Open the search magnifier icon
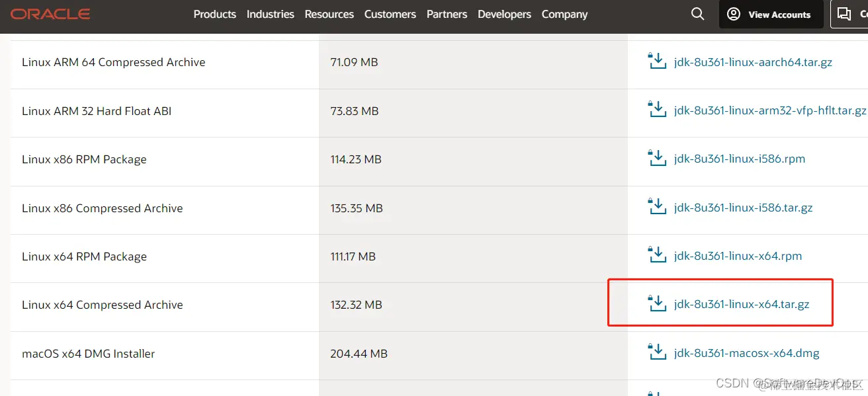This screenshot has width=868, height=396. [x=697, y=14]
